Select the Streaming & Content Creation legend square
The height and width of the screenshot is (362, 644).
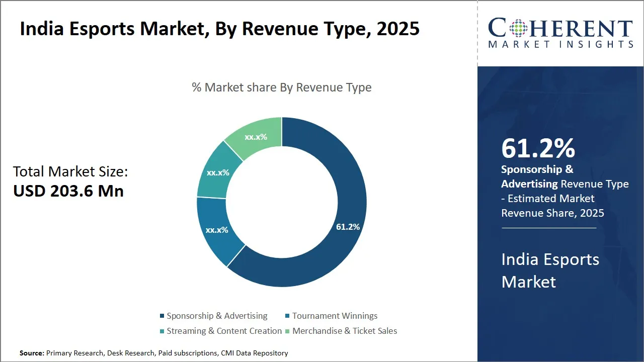click(x=162, y=331)
